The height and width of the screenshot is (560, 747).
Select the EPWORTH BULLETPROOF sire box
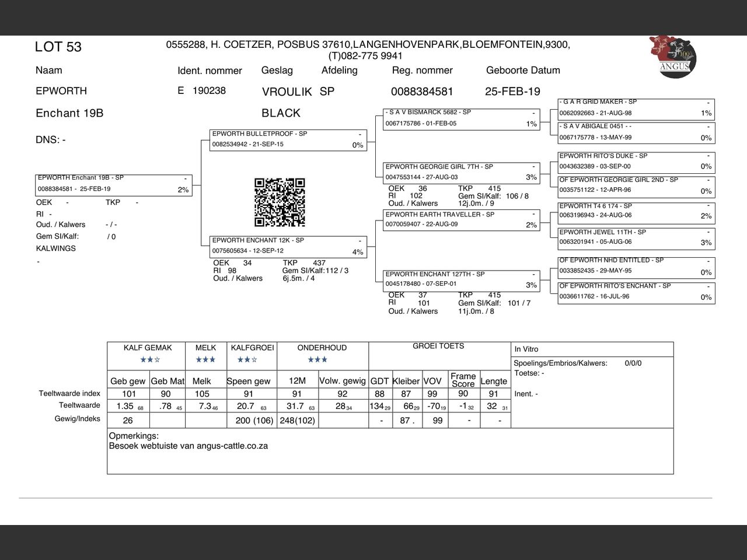pos(288,139)
